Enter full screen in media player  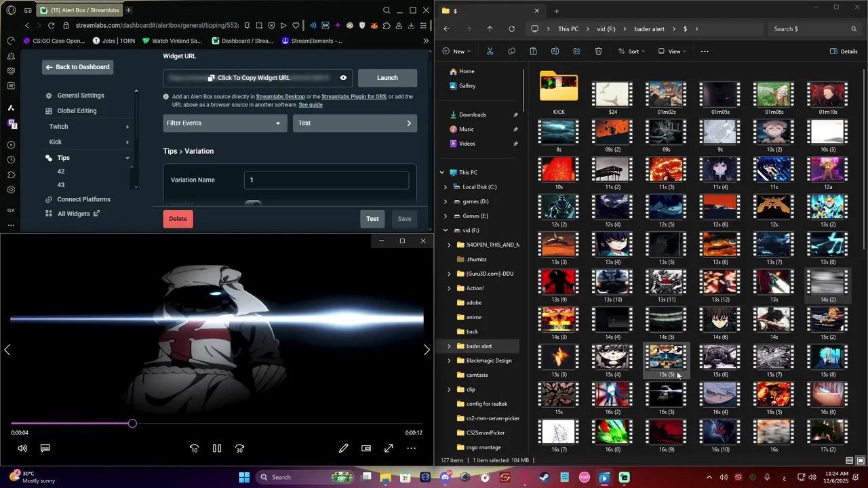(389, 448)
